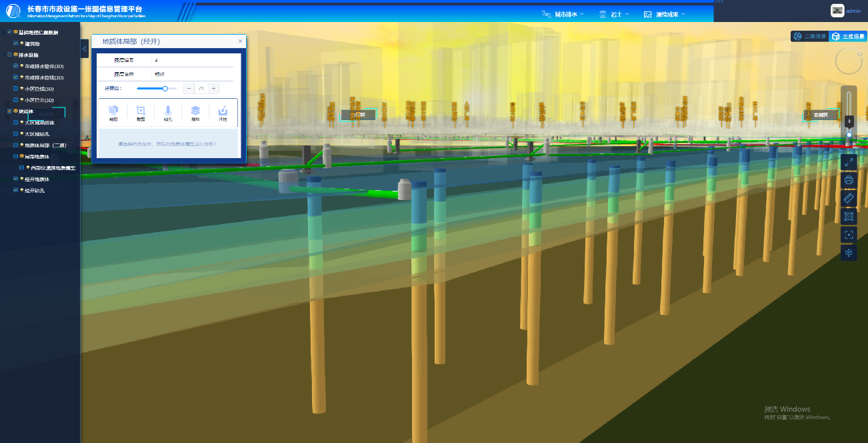
Task: Open the 测绘成果 dropdown menu
Action: pyautogui.click(x=664, y=14)
